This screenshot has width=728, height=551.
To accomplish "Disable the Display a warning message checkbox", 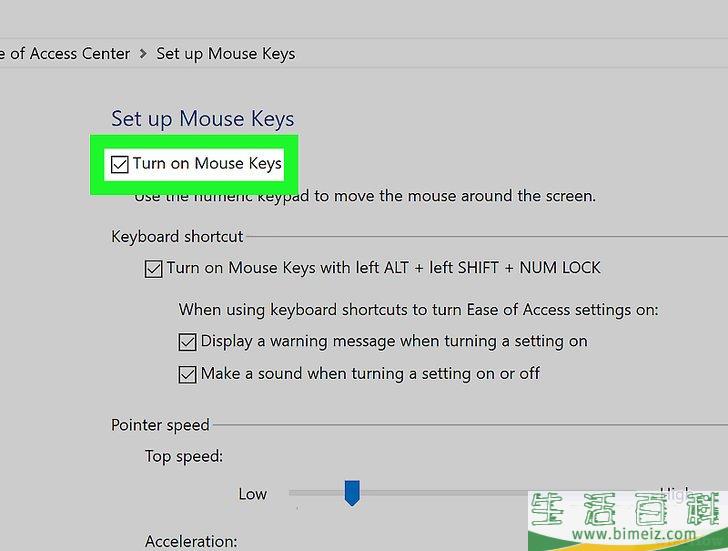I will pos(187,342).
